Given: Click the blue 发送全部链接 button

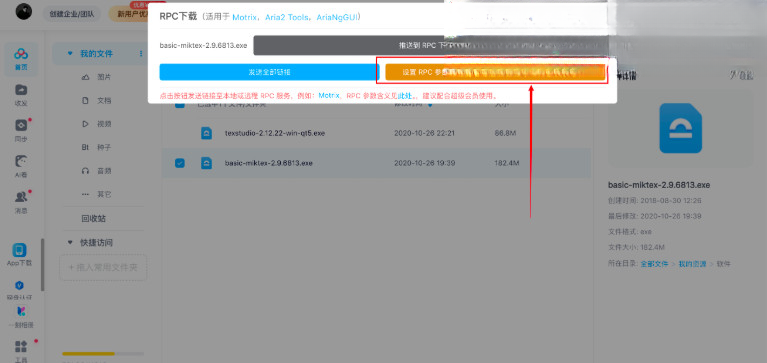Looking at the screenshot, I should point(270,72).
